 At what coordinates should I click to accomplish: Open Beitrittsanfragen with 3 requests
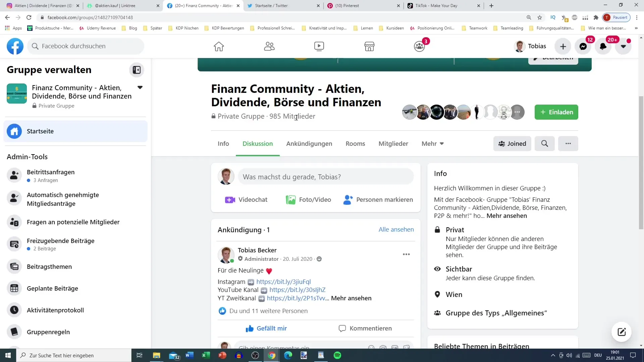point(75,176)
